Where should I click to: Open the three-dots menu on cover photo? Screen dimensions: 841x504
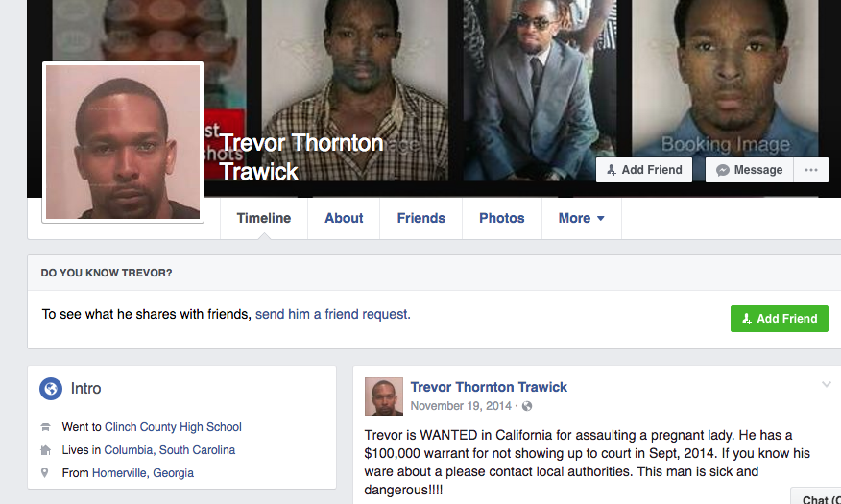pos(811,170)
